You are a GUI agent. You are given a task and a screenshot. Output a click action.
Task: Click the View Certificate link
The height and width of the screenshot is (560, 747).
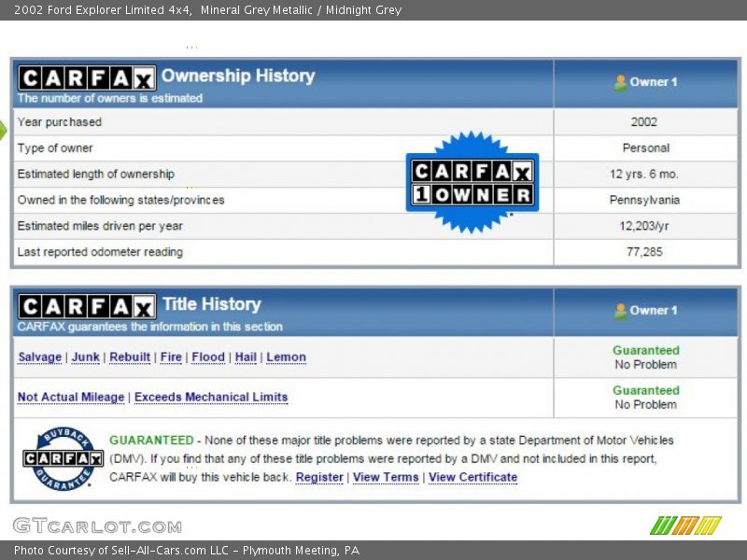coord(473,477)
